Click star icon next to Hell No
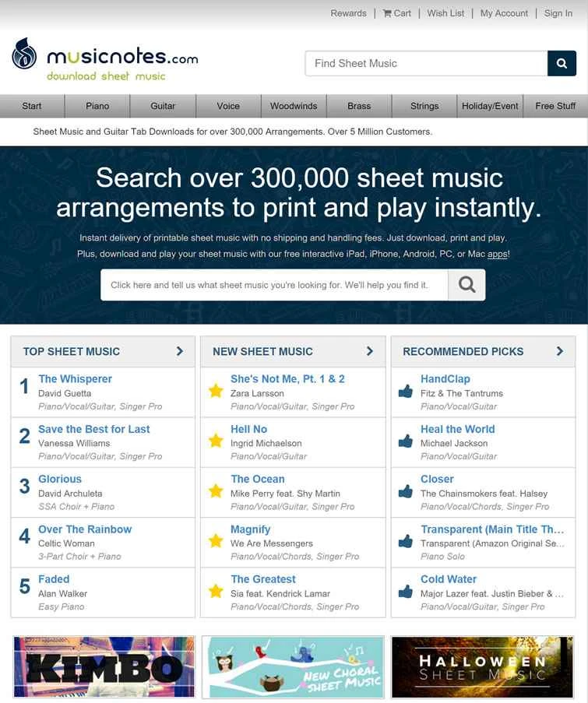Image resolution: width=588 pixels, height=703 pixels. pos(216,441)
